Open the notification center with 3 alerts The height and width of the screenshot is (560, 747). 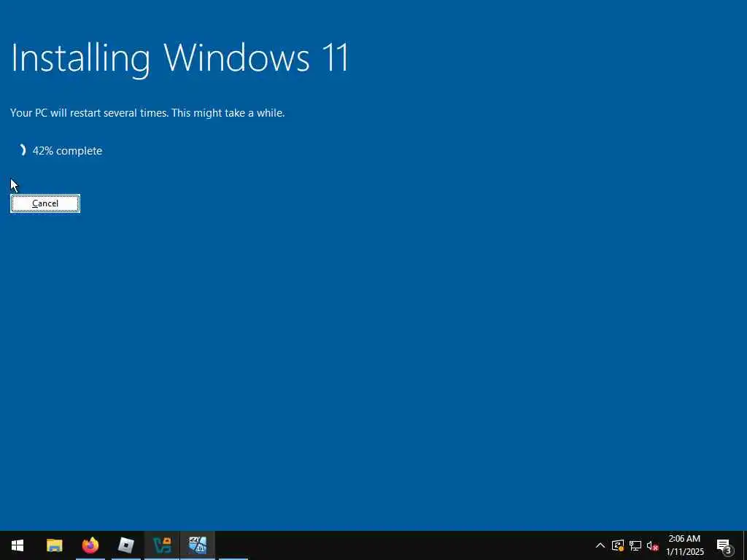(724, 545)
